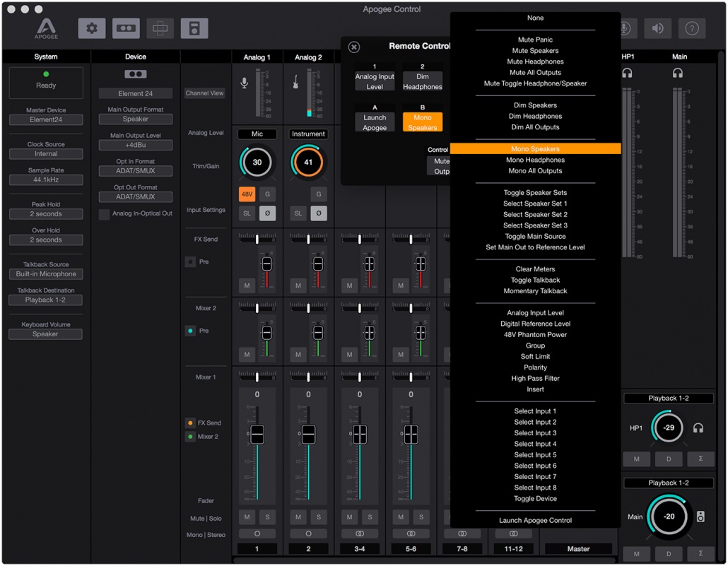
Task: Open Main Output Level +4dBu dropdown
Action: (x=136, y=145)
